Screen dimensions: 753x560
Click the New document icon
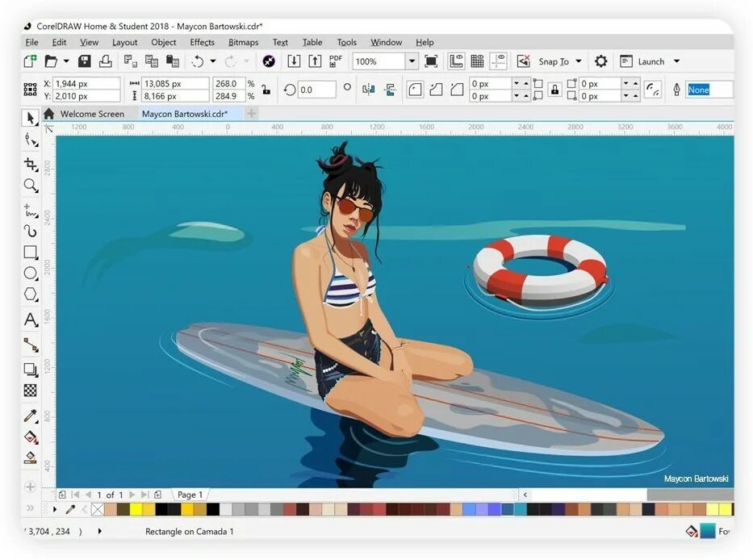click(x=30, y=61)
